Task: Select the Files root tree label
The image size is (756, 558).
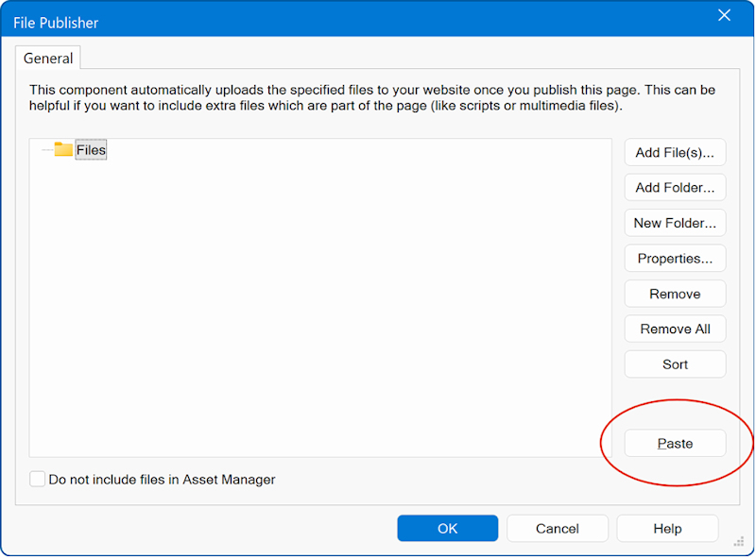Action: pos(91,150)
